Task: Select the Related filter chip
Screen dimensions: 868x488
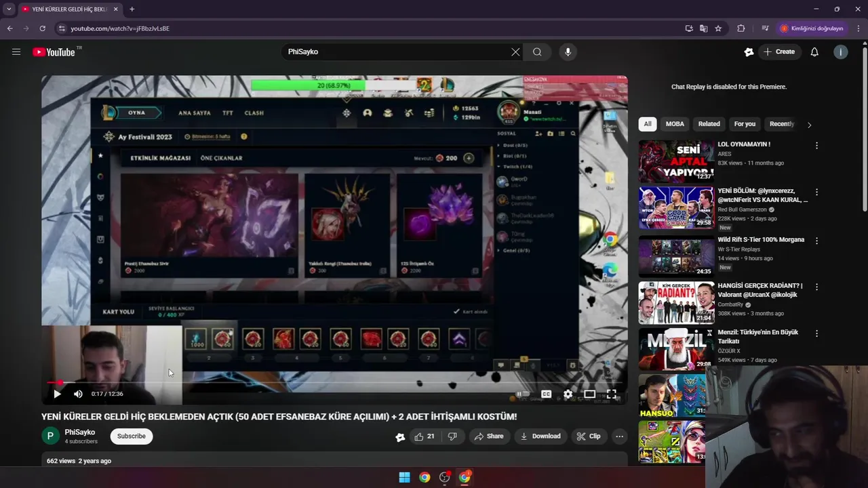Action: (x=709, y=124)
